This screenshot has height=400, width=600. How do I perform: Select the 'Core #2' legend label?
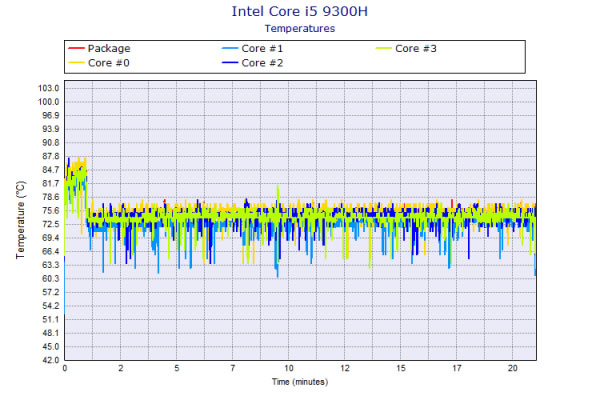point(262,63)
